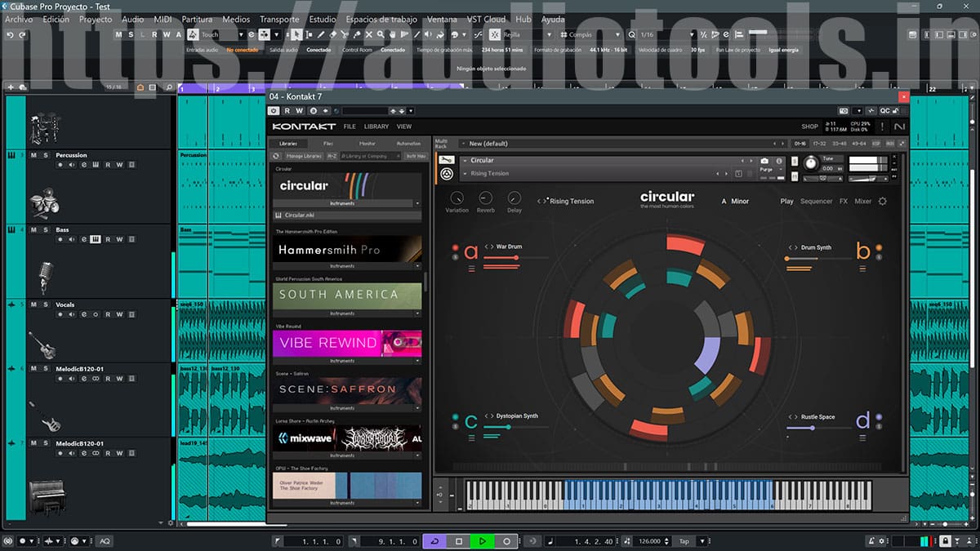
Task: Select the Mute X tool
Action: 369,35
